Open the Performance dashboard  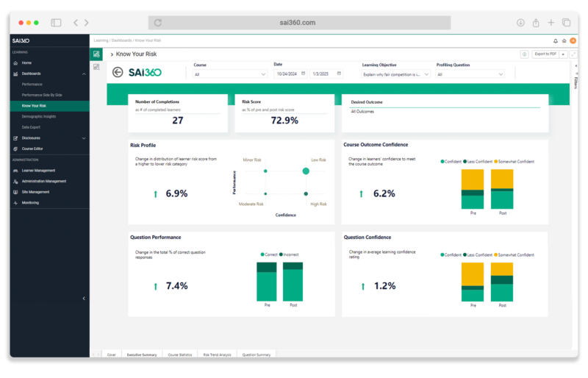click(32, 85)
